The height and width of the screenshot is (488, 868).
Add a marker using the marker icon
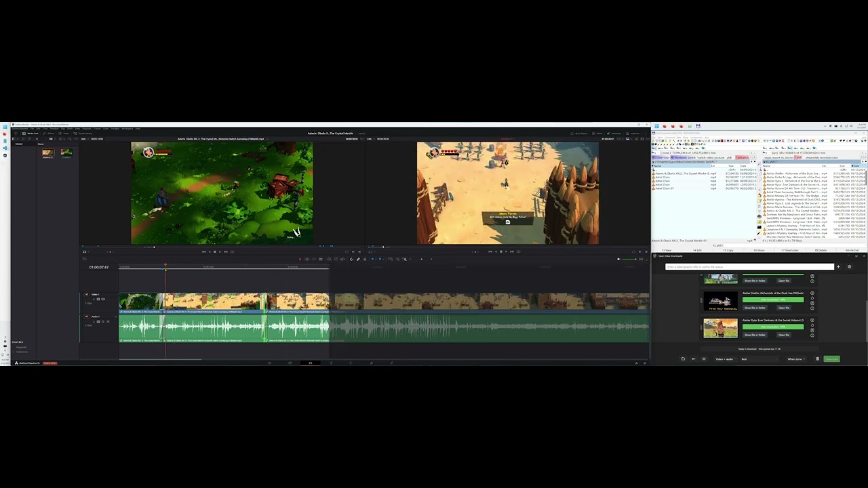tap(380, 259)
